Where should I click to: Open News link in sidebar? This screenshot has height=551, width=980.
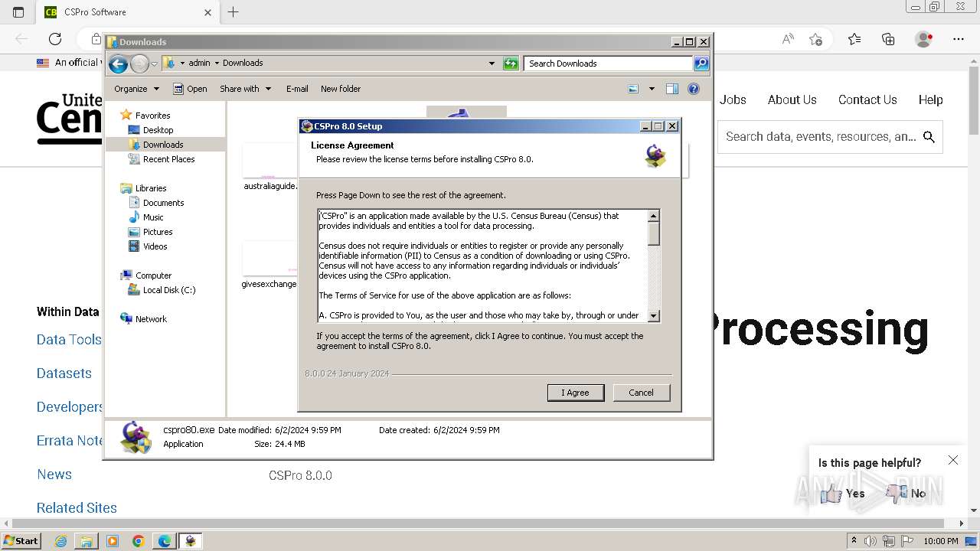[x=54, y=474]
